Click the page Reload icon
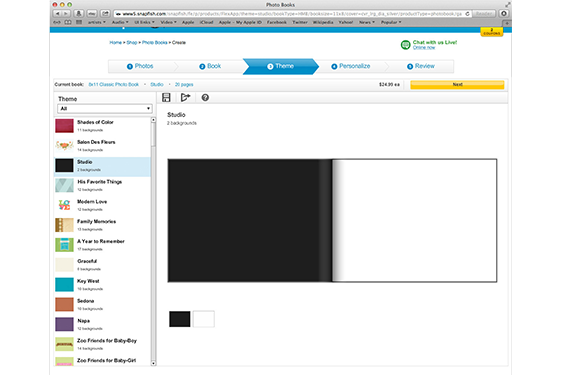 (x=467, y=14)
